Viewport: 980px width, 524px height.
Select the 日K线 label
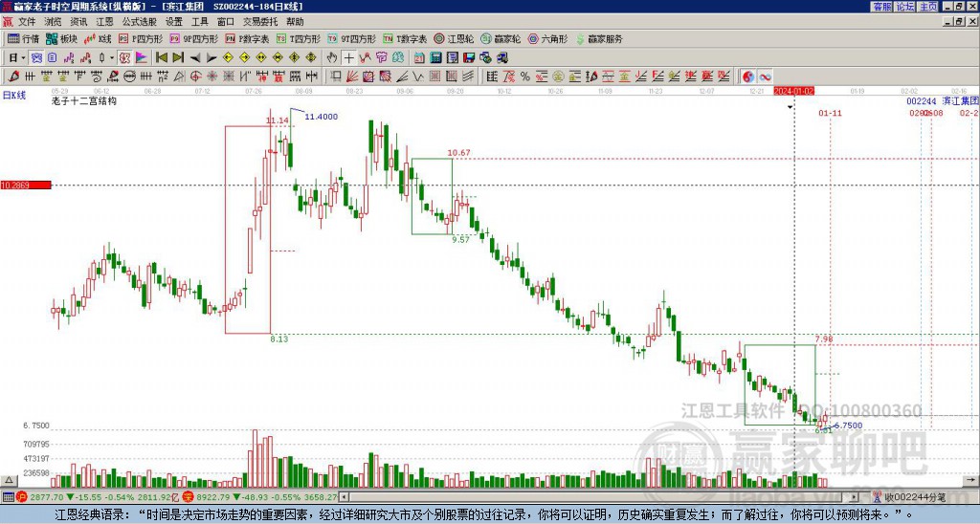pos(13,95)
